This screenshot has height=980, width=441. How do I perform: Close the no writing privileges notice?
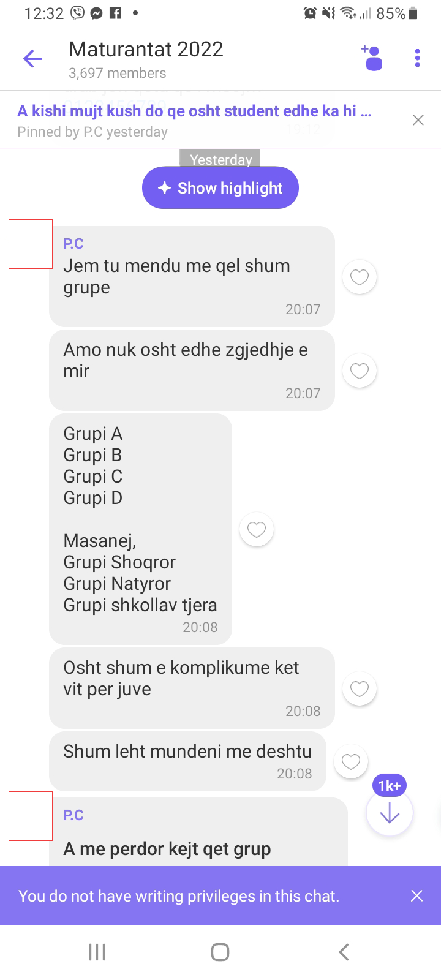(417, 895)
